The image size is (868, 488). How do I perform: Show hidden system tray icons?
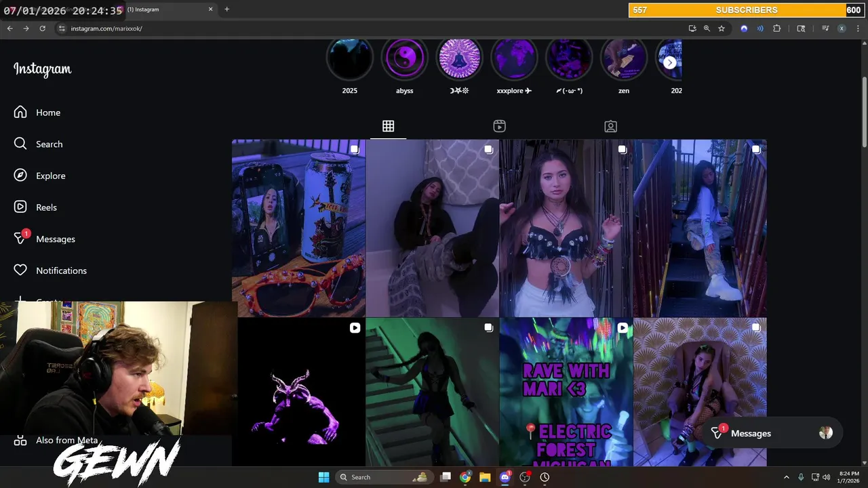(787, 477)
